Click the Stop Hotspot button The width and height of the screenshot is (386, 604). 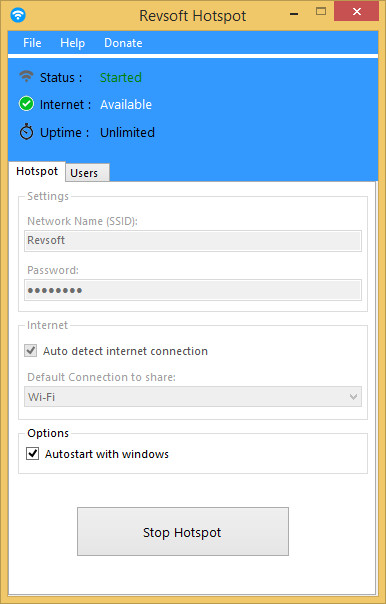183,532
